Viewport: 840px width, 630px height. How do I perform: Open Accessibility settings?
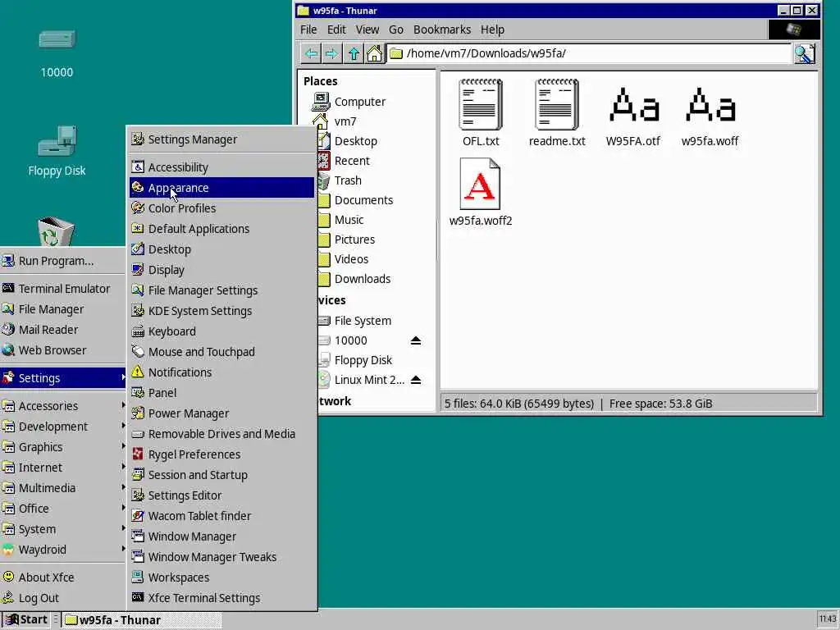tap(221, 167)
